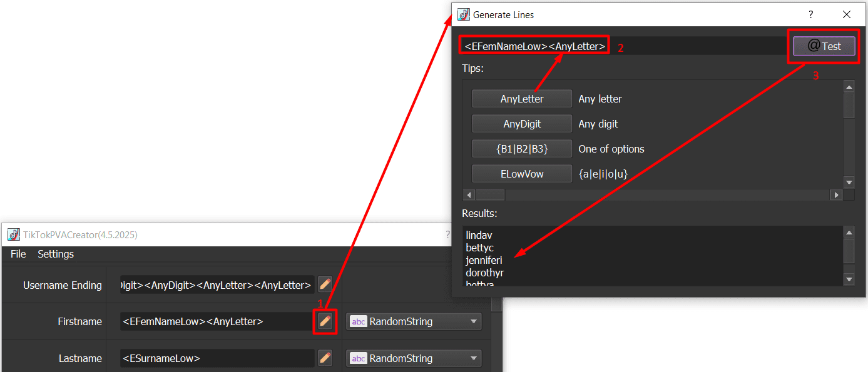
Task: Click the Tips horizontal scroll left arrow
Action: point(469,195)
